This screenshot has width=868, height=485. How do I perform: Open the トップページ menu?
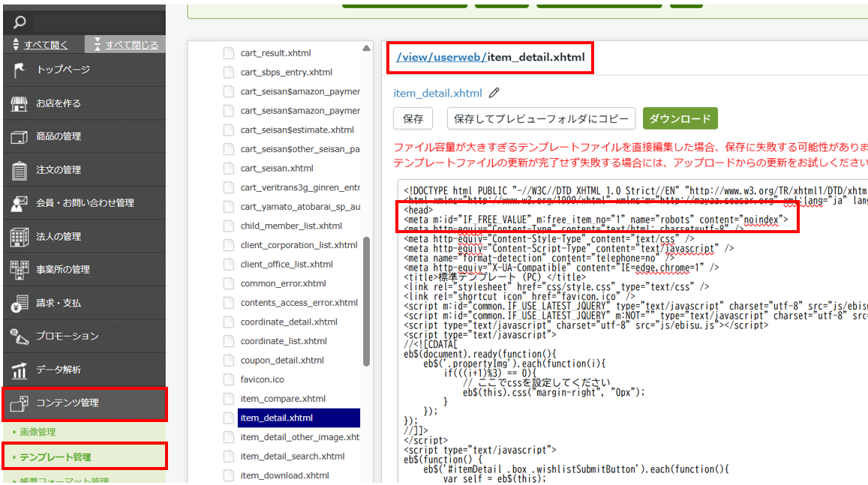(x=84, y=70)
